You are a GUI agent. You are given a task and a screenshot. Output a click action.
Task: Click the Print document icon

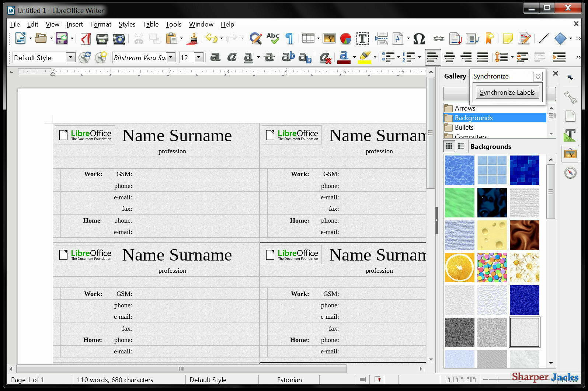[x=102, y=38]
